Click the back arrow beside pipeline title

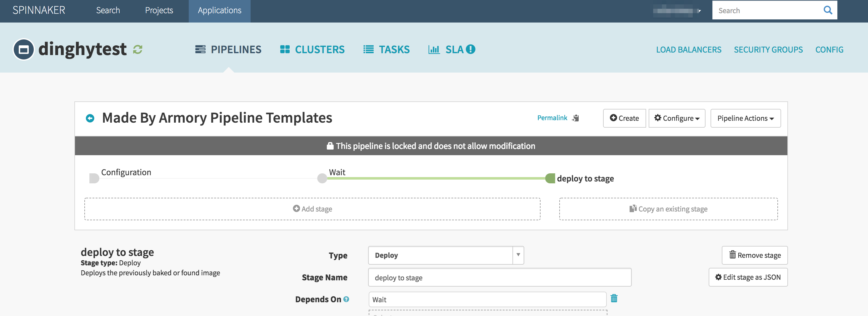tap(90, 118)
